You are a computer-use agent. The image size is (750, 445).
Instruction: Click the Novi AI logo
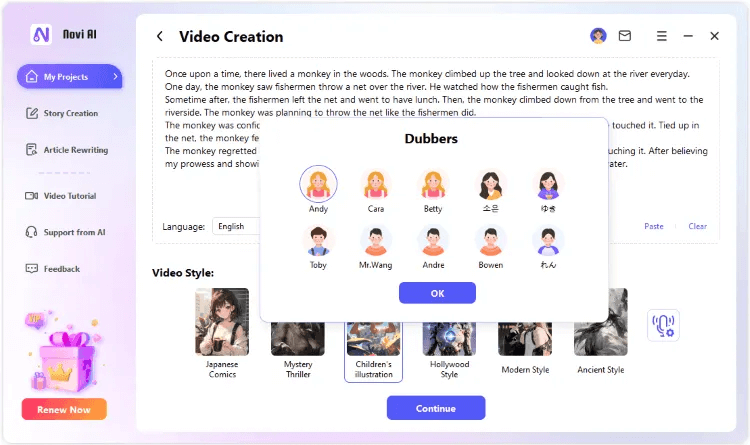(x=42, y=33)
